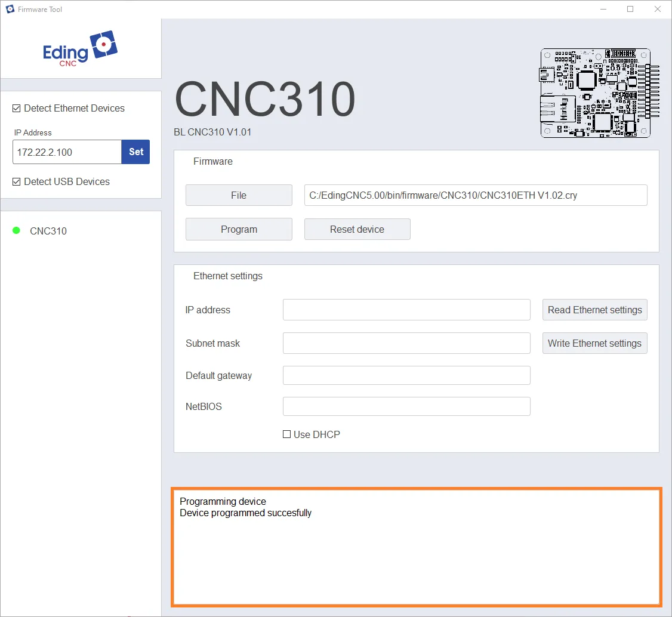Open the firmware File chooser button
This screenshot has width=672, height=617.
239,195
